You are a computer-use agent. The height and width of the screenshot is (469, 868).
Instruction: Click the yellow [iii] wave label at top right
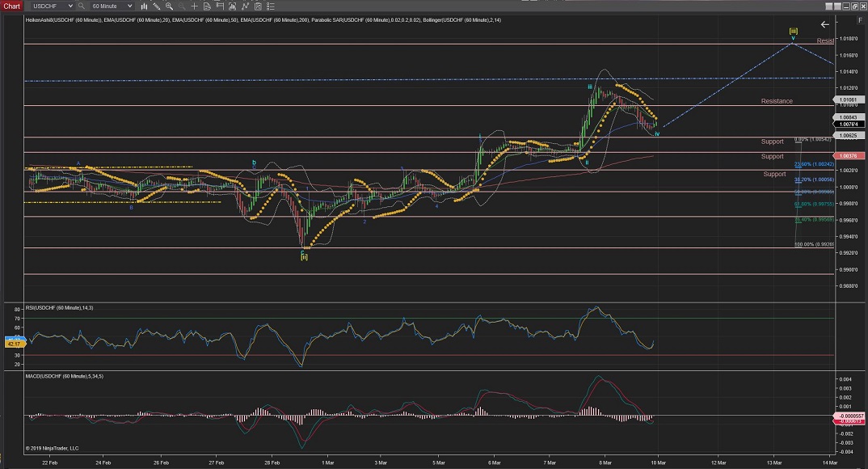[794, 31]
